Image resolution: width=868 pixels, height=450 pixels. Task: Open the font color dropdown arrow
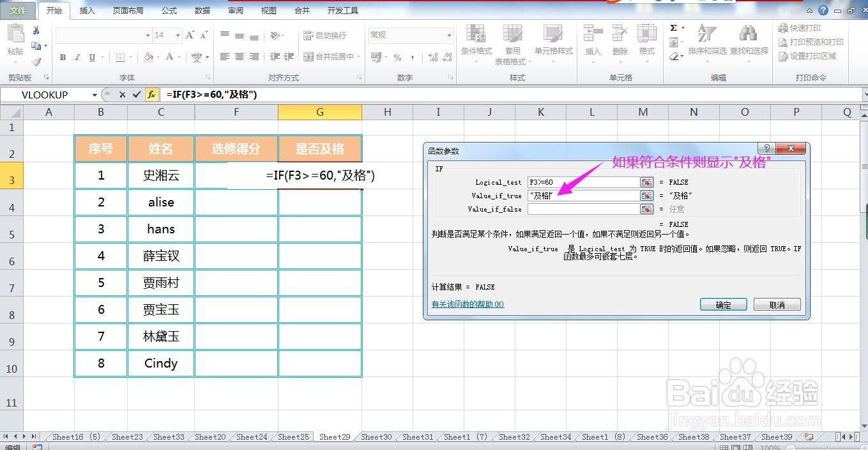[x=179, y=58]
